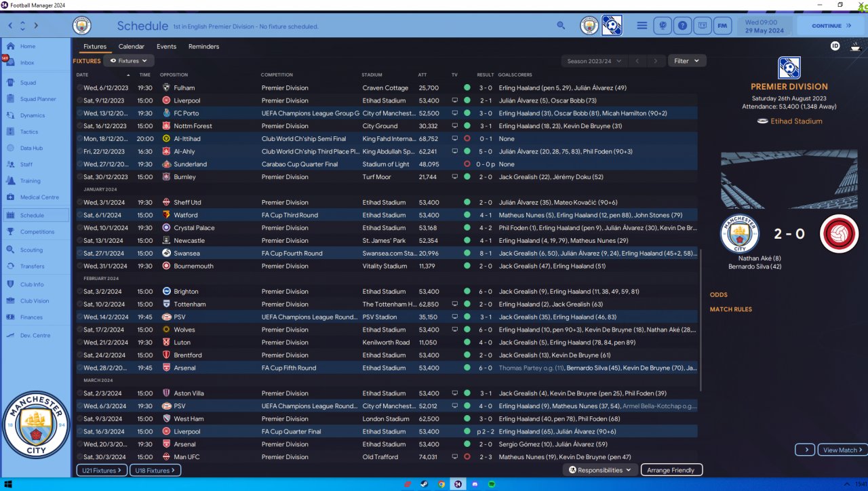Switch to the Events tab
Screen dimensions: 868x491
coord(166,47)
